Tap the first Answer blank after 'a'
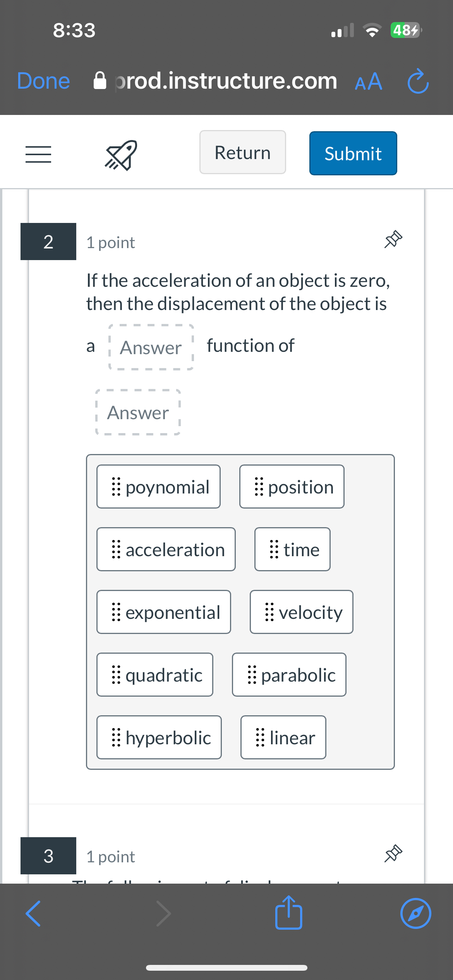 (x=151, y=347)
